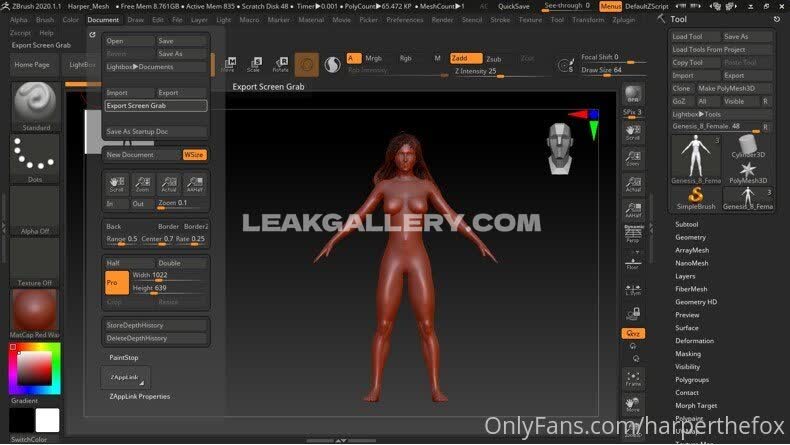Toggle the WSize button
The image size is (790, 445).
(194, 155)
